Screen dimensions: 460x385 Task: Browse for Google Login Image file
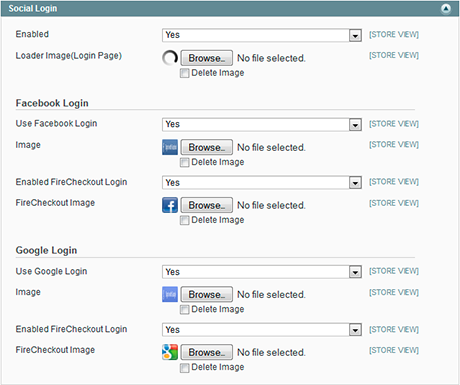pyautogui.click(x=207, y=294)
